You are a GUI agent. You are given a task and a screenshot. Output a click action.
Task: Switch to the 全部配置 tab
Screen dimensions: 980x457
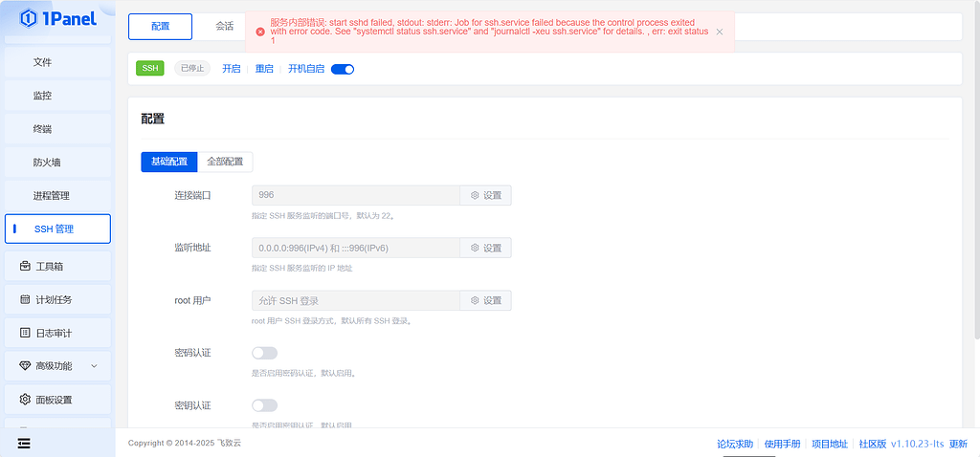click(x=225, y=162)
